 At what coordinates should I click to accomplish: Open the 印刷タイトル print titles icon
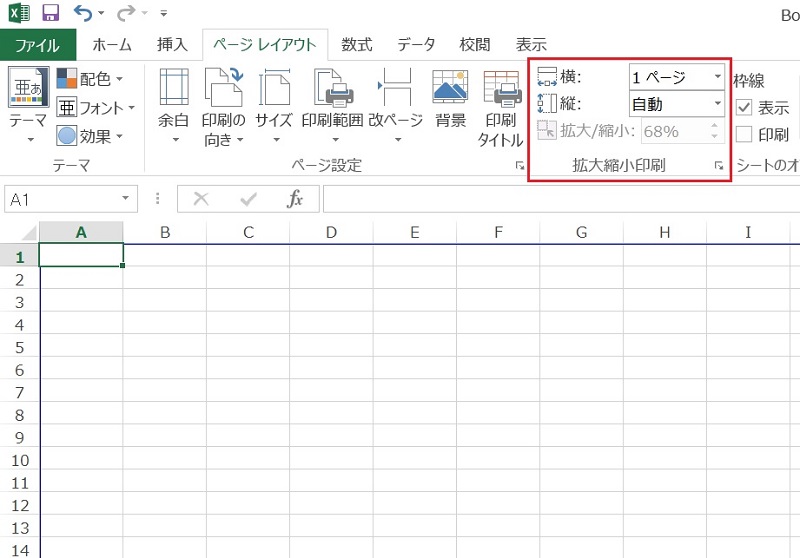[x=500, y=88]
